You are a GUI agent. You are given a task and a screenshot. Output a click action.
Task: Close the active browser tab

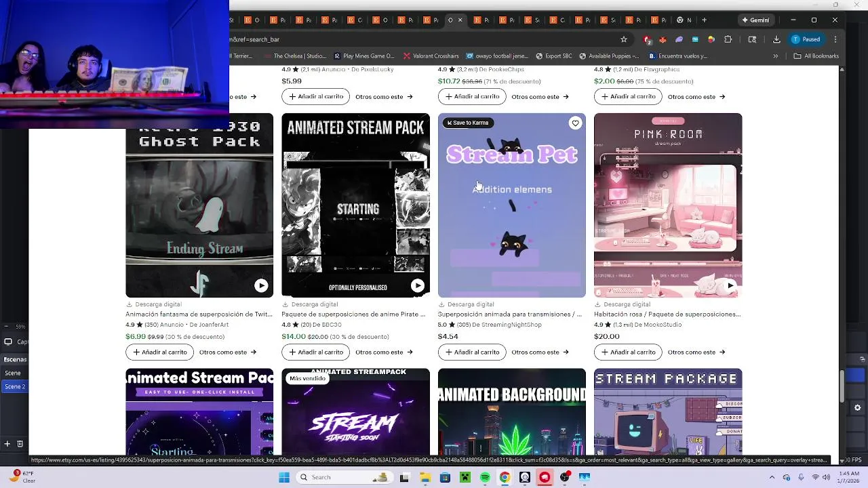tap(460, 20)
